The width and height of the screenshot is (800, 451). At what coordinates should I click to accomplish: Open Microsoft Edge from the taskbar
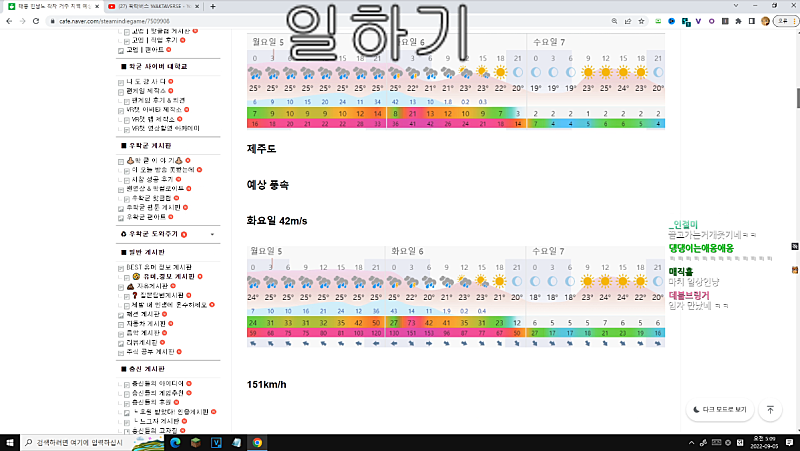(173, 441)
